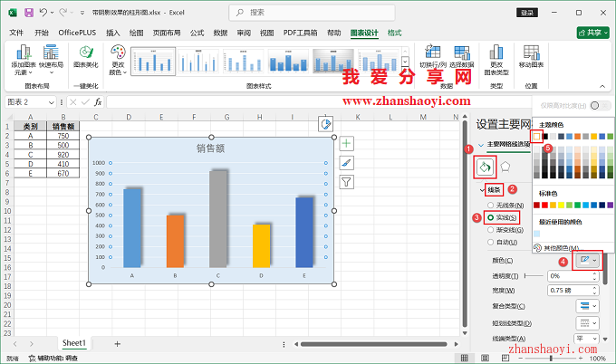Screen dimensions: 616x364
Task: Collapse the 线条 (Line) section
Action: click(482, 190)
